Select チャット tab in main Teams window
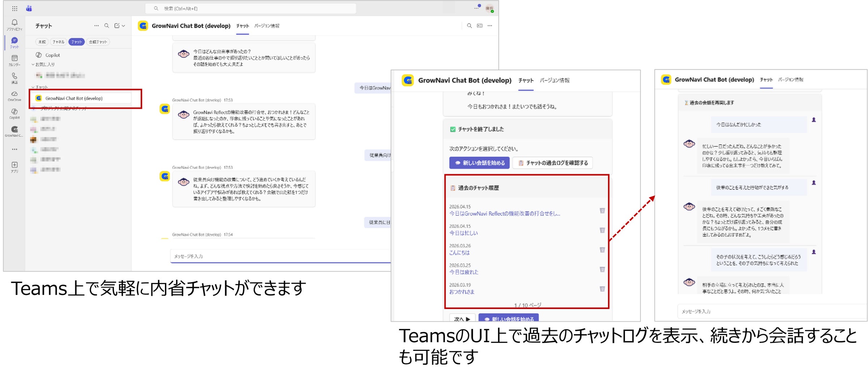The height and width of the screenshot is (378, 868). click(x=242, y=26)
